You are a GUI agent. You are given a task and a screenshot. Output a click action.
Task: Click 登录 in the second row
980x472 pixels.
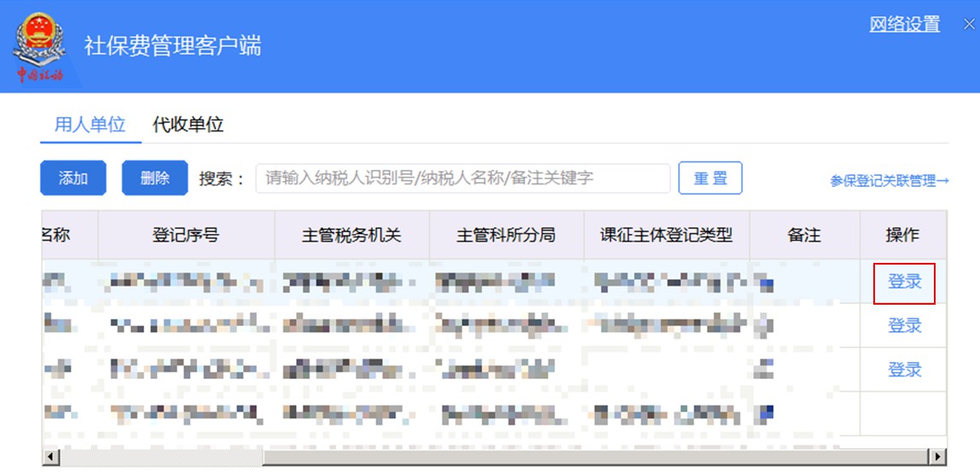tap(904, 326)
